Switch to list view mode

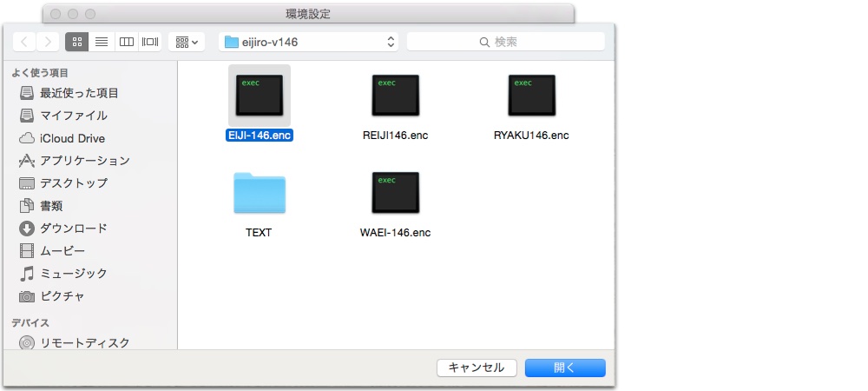[102, 42]
